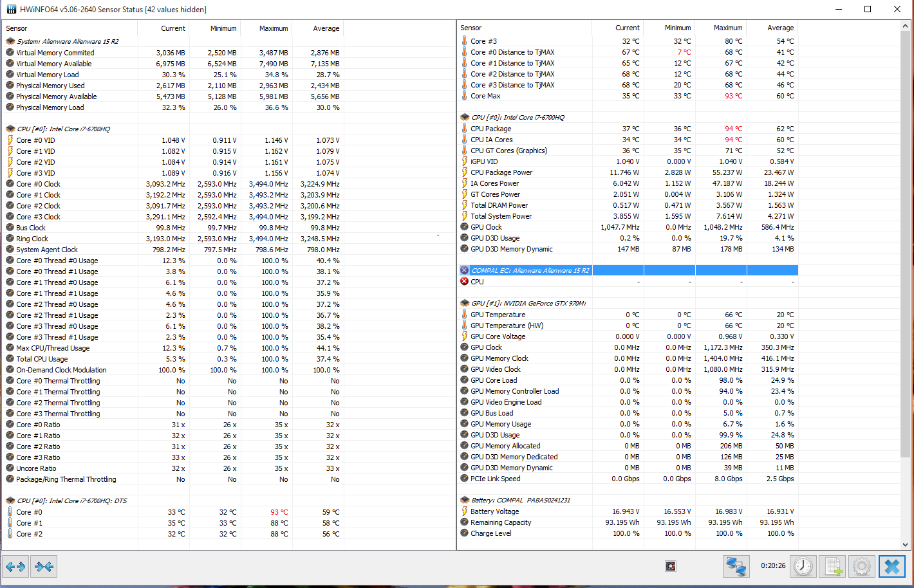The width and height of the screenshot is (914, 588).
Task: Click the CPU Package Power lightning icon
Action: coord(465,172)
